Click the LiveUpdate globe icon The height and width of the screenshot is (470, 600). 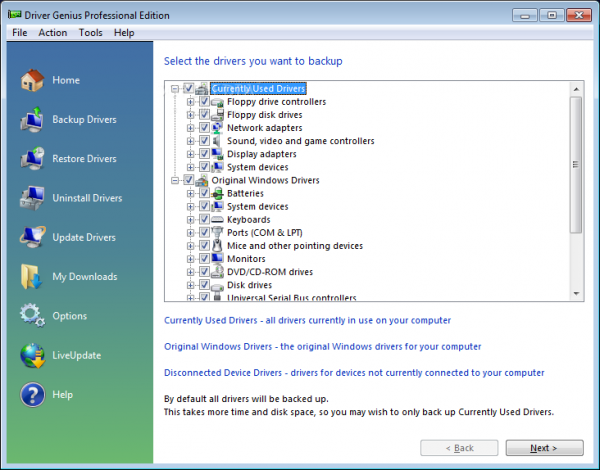pyautogui.click(x=32, y=355)
